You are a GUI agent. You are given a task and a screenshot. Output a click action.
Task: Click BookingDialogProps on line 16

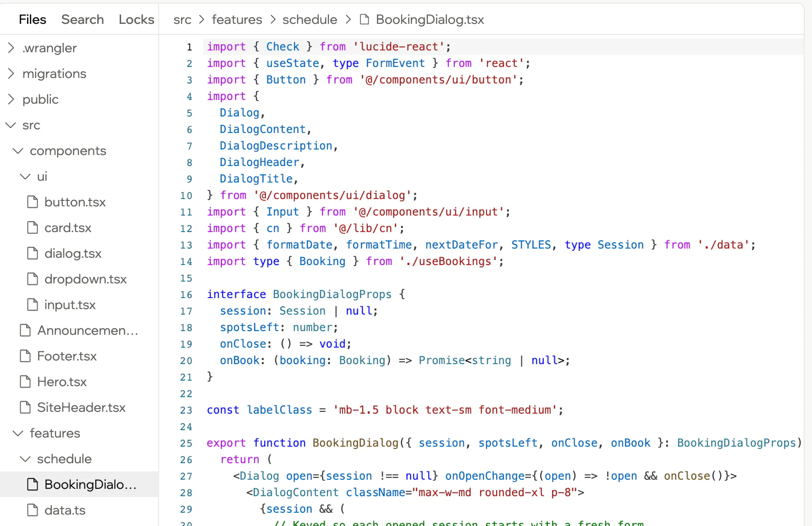pyautogui.click(x=332, y=294)
